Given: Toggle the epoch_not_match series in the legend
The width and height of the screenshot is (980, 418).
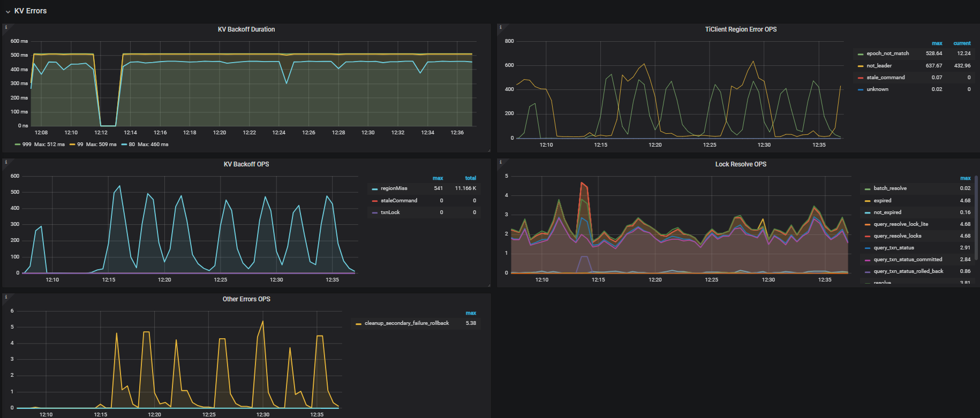Looking at the screenshot, I should (x=887, y=54).
